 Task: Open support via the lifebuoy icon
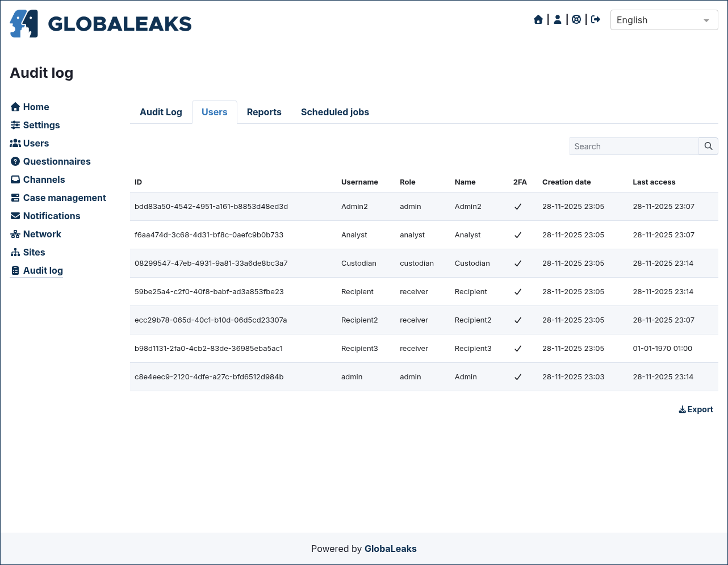(x=576, y=20)
